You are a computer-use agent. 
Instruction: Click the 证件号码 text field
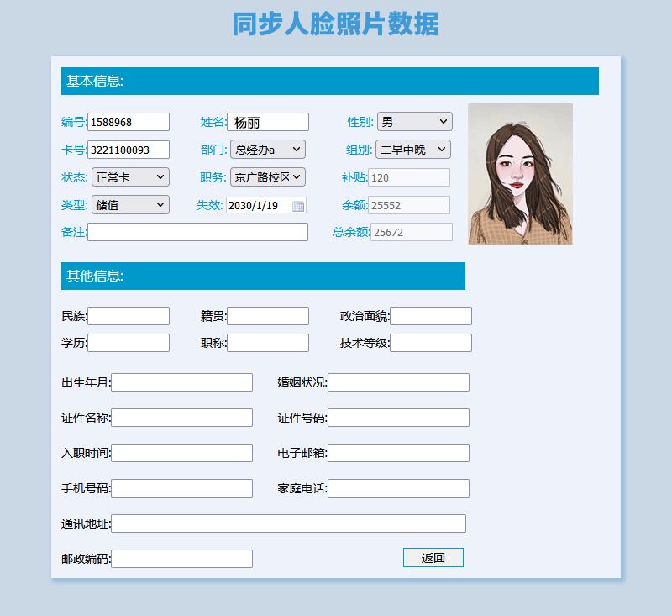click(x=398, y=418)
